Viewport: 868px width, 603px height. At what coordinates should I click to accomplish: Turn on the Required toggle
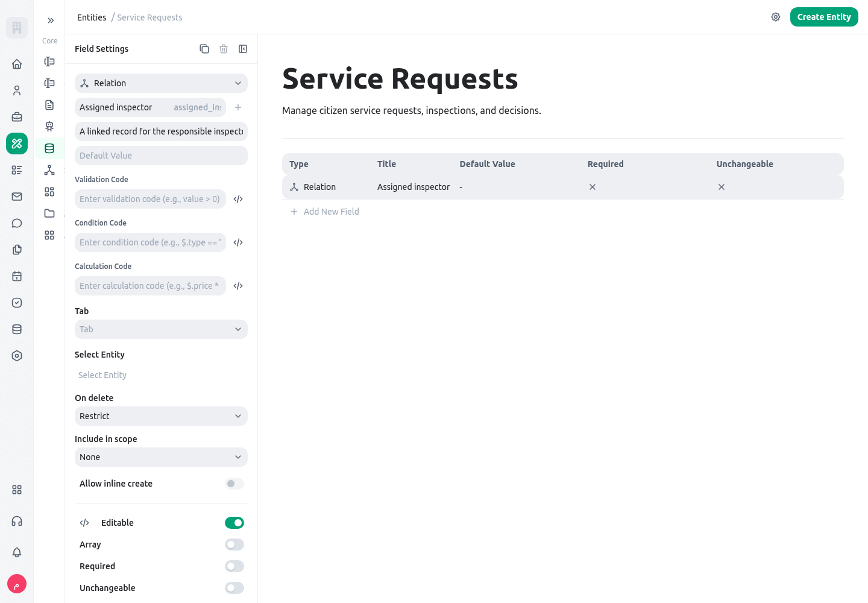coord(234,566)
